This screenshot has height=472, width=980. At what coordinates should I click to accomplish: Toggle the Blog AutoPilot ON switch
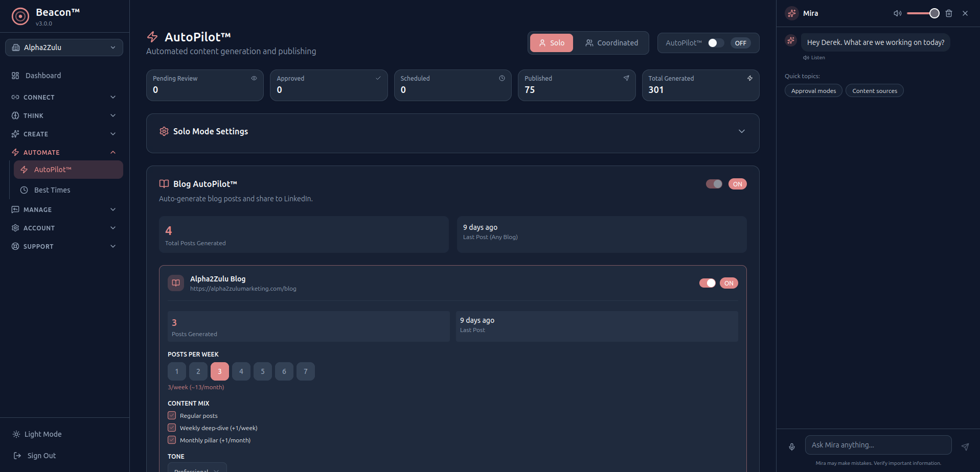click(x=714, y=184)
